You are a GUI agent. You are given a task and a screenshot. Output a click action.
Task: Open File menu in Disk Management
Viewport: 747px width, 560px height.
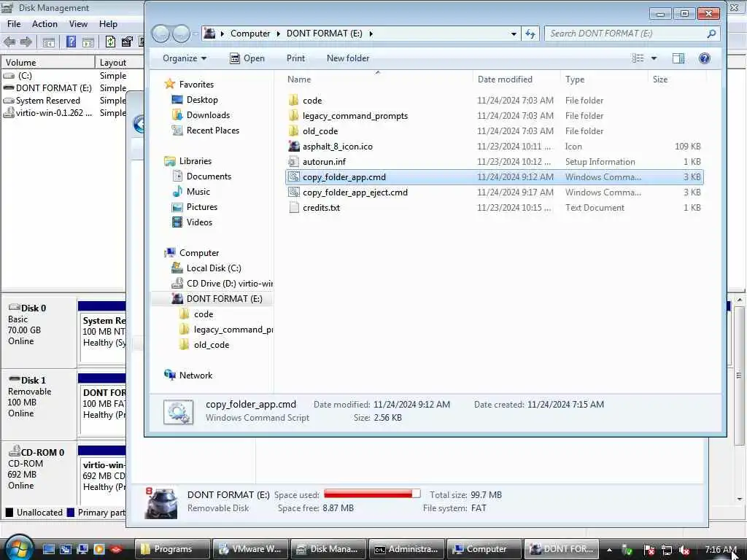[x=14, y=24]
